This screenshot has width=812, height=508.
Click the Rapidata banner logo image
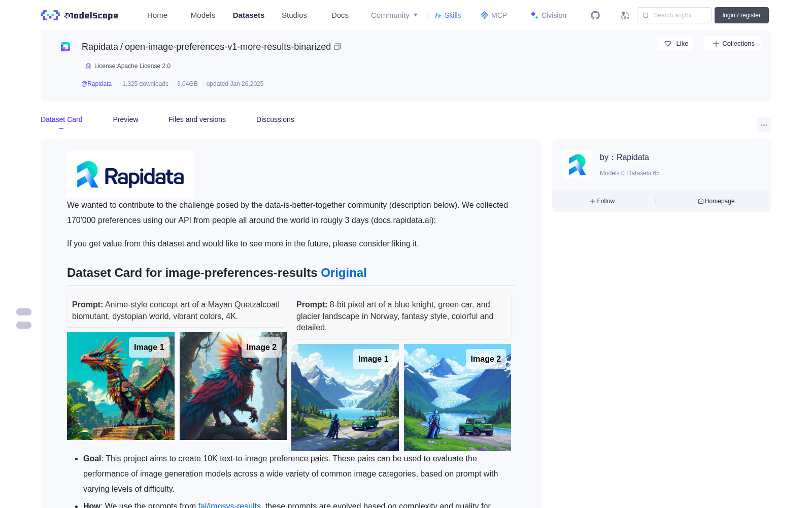[130, 174]
